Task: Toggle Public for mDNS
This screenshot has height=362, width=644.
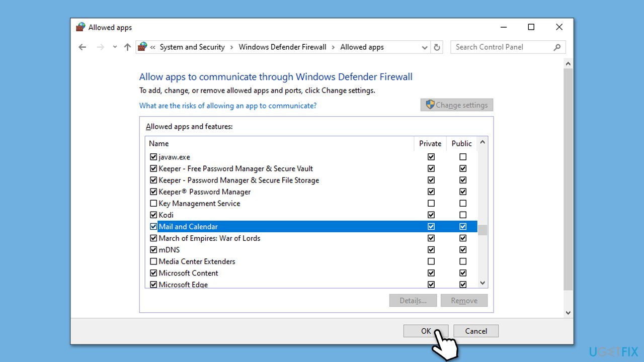Action: 463,249
